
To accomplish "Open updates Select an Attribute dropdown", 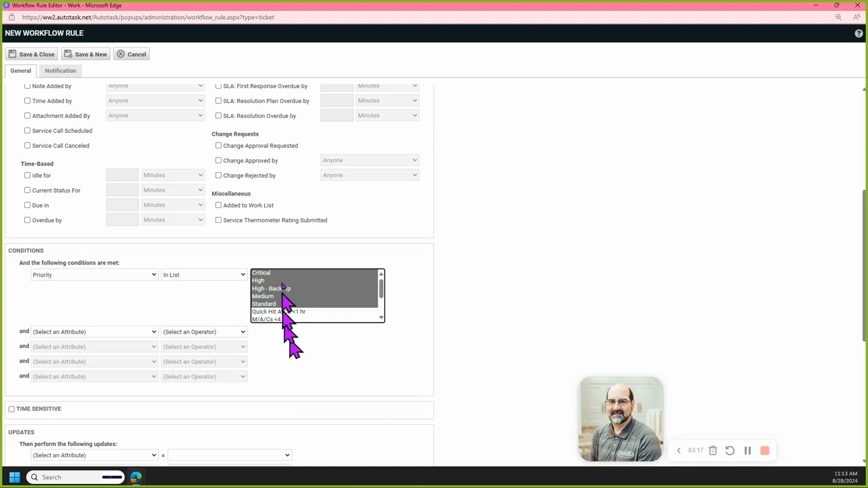I will 94,455.
